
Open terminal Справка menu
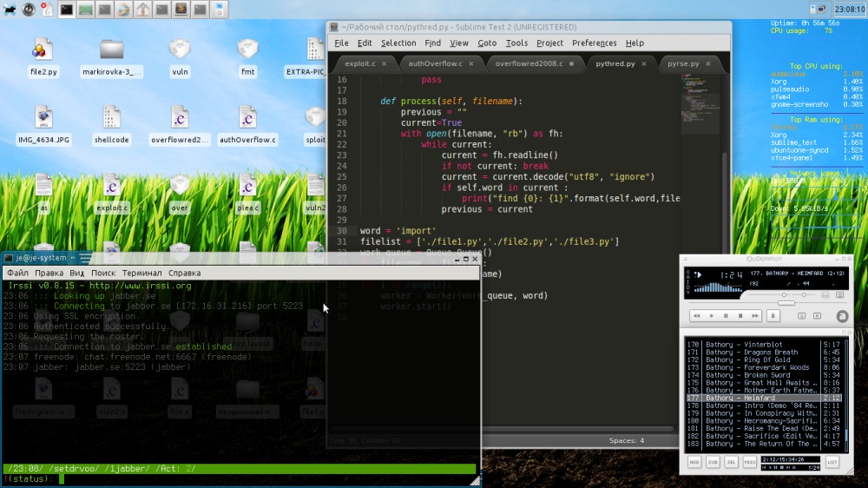[x=184, y=273]
